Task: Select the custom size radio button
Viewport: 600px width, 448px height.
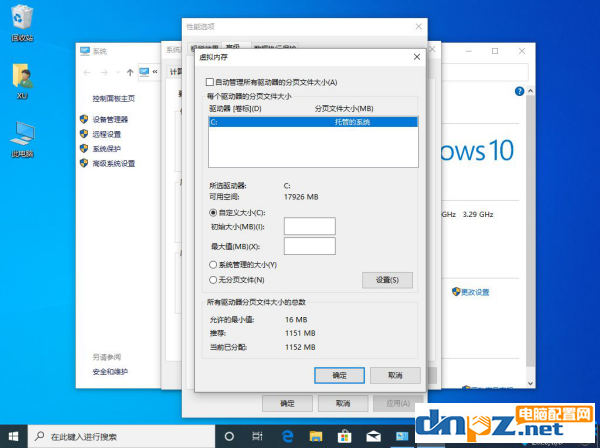Action: tap(213, 212)
